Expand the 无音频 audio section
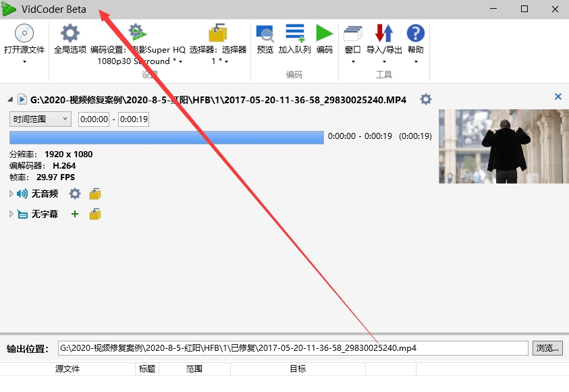The image size is (569, 392). pyautogui.click(x=11, y=194)
